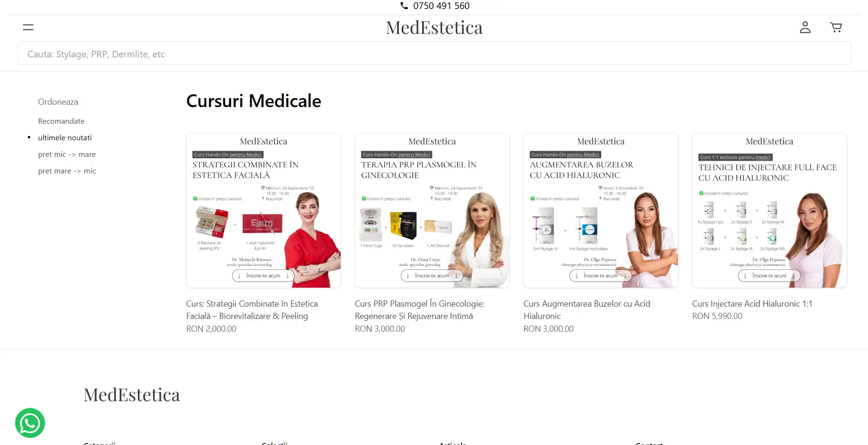Open 'Curs Augmentarea Buzelor cu Acid Hialuronic' link
The width and height of the screenshot is (868, 445).
(x=587, y=310)
